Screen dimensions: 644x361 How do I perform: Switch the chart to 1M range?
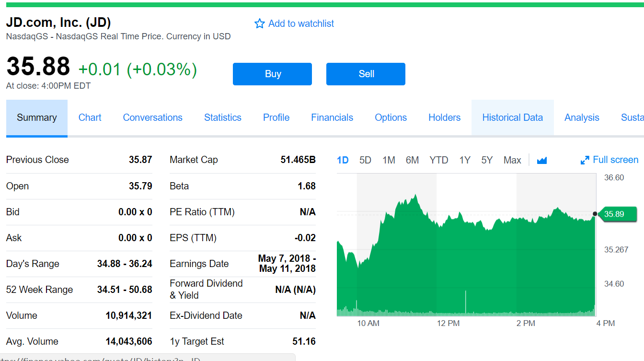[x=389, y=160]
